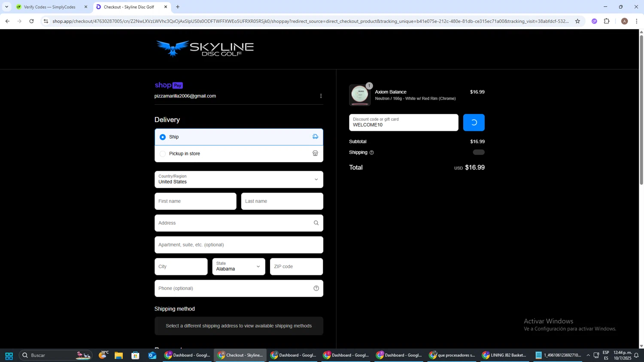Close the Checkout Skyline tab

166,7
